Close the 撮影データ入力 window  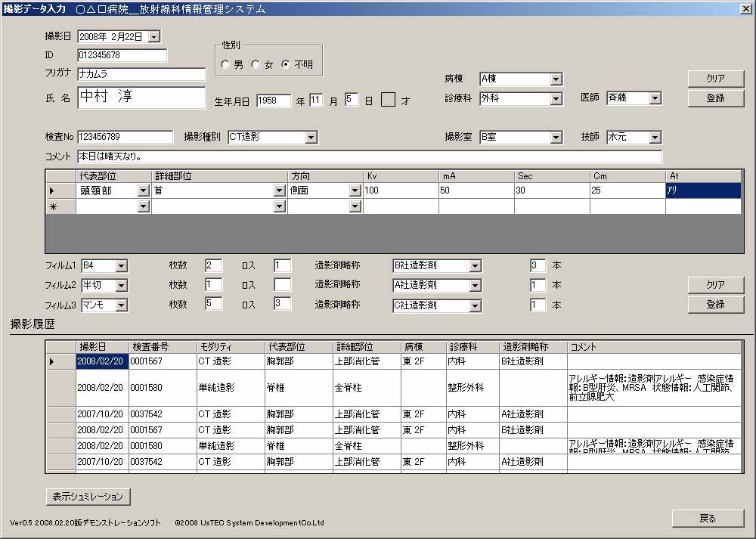point(743,9)
